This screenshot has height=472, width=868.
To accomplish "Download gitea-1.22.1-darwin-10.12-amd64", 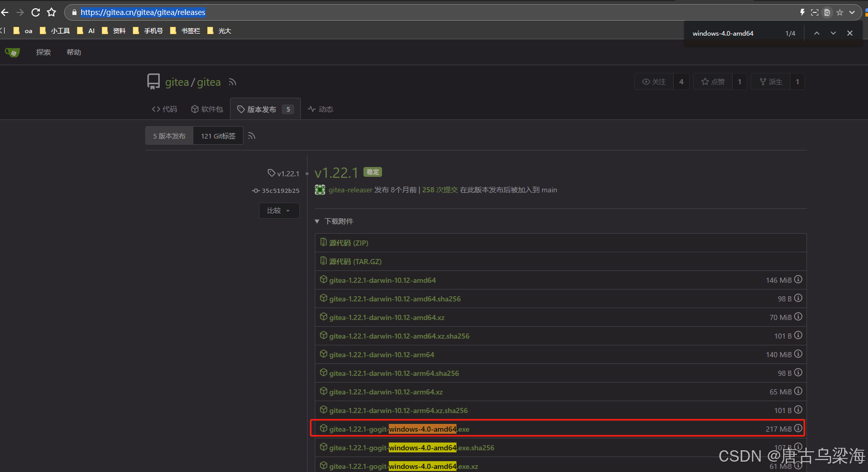I will [x=383, y=280].
